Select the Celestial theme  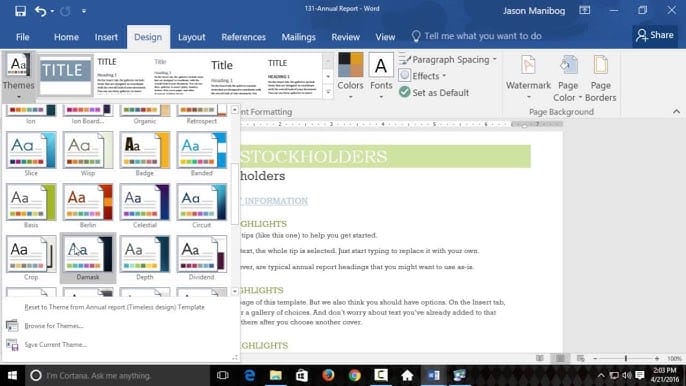(145, 206)
